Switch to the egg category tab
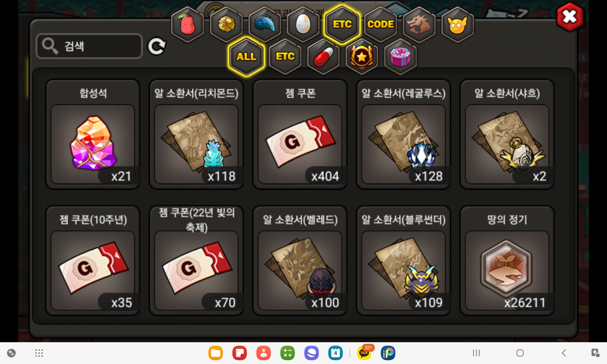607x364 pixels. pos(303,24)
